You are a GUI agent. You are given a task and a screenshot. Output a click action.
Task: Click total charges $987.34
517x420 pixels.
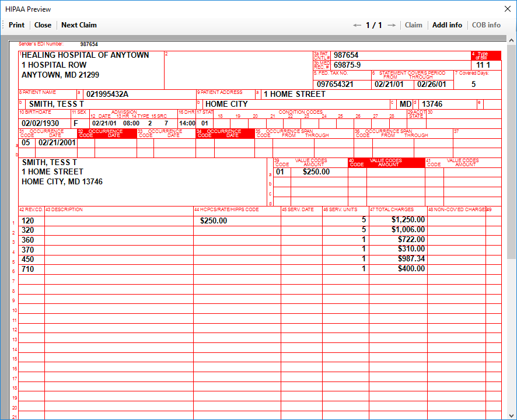coord(411,259)
